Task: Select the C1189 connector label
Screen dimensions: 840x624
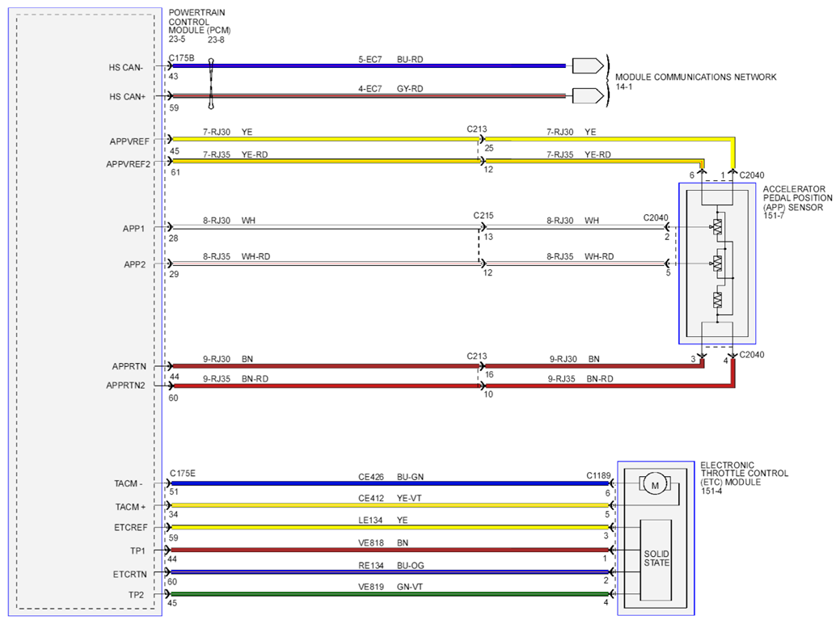Action: coord(598,475)
